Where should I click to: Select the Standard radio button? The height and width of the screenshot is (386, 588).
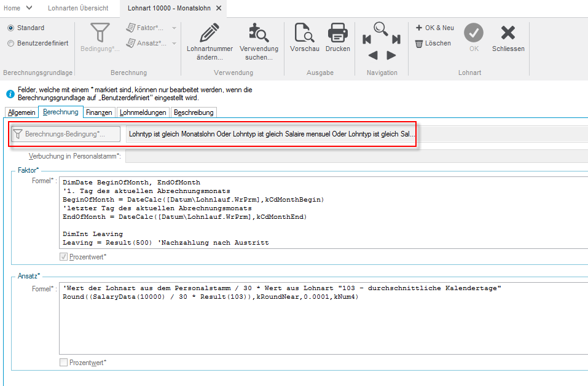coord(11,28)
